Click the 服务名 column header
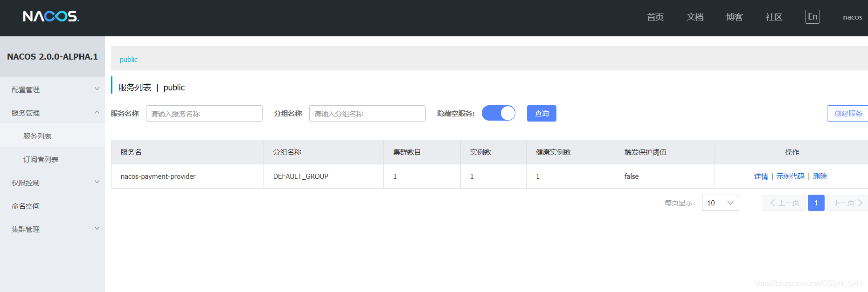 (x=187, y=152)
